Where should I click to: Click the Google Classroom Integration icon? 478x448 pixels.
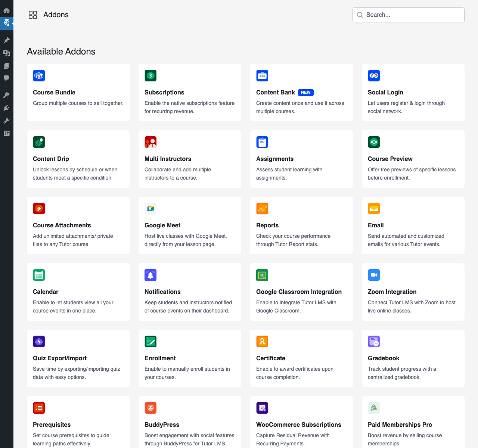(x=262, y=275)
